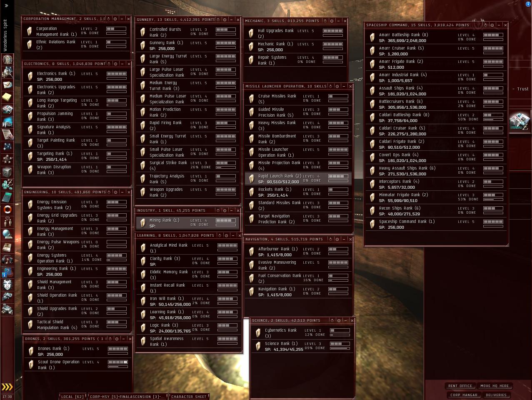The height and width of the screenshot is (400, 532).
Task: Click the chips thumbnail in right station panel
Action: point(520,122)
